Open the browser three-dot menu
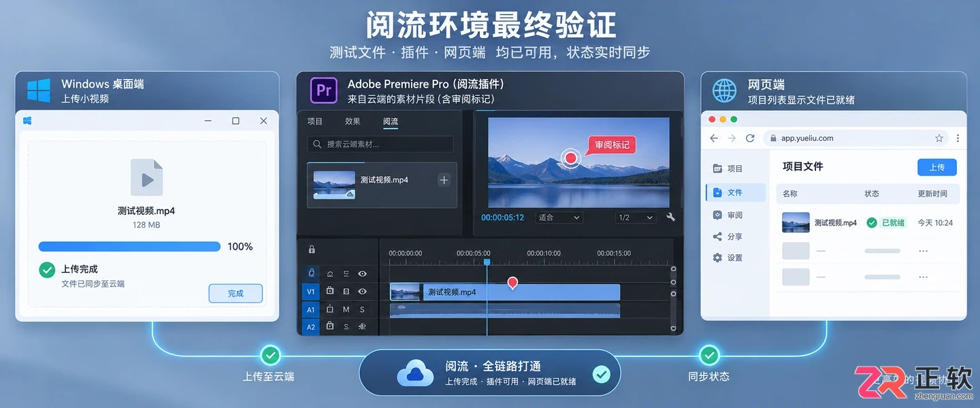Image resolution: width=980 pixels, height=408 pixels. [958, 138]
